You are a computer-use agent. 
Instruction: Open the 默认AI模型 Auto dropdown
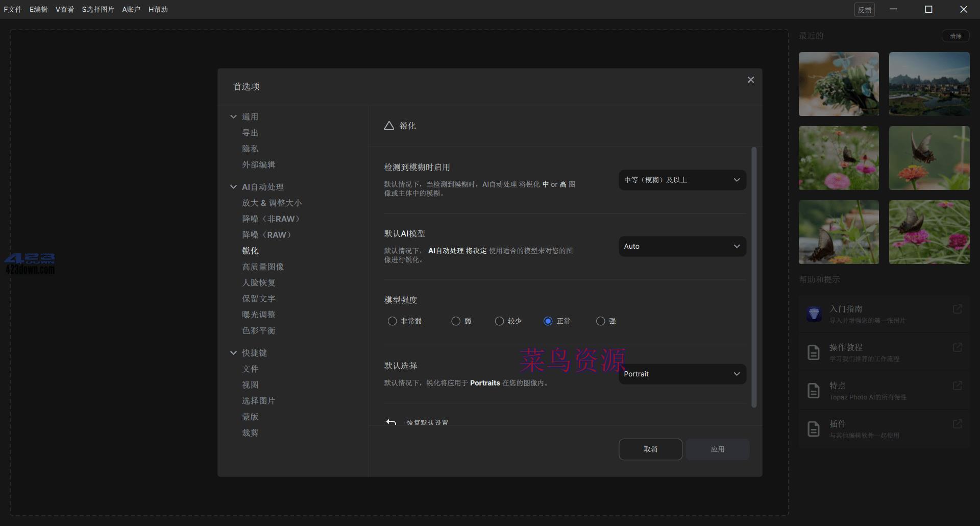(x=682, y=246)
